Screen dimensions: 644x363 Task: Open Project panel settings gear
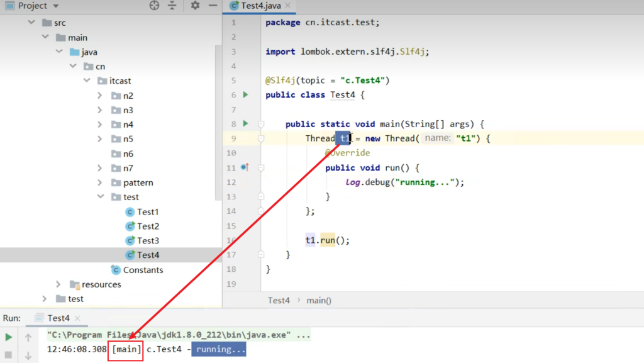(195, 6)
